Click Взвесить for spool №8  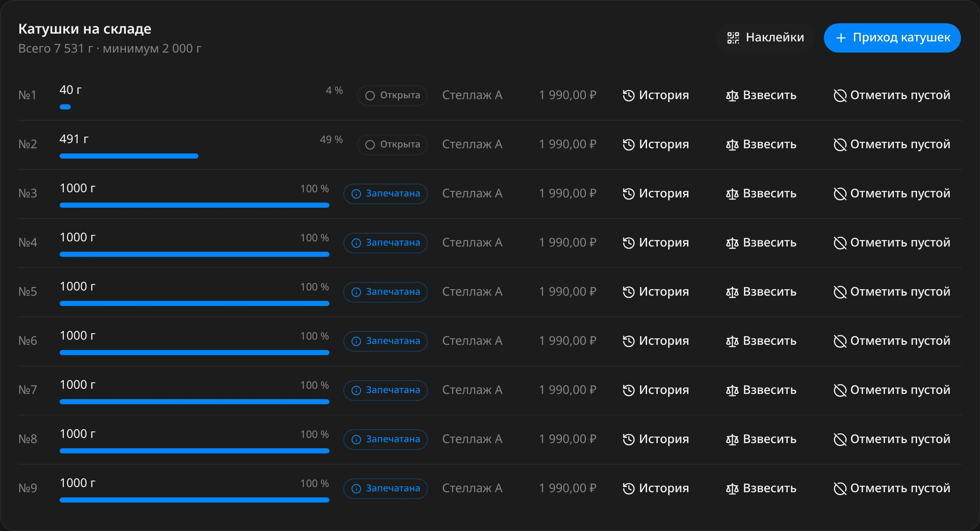(x=761, y=439)
